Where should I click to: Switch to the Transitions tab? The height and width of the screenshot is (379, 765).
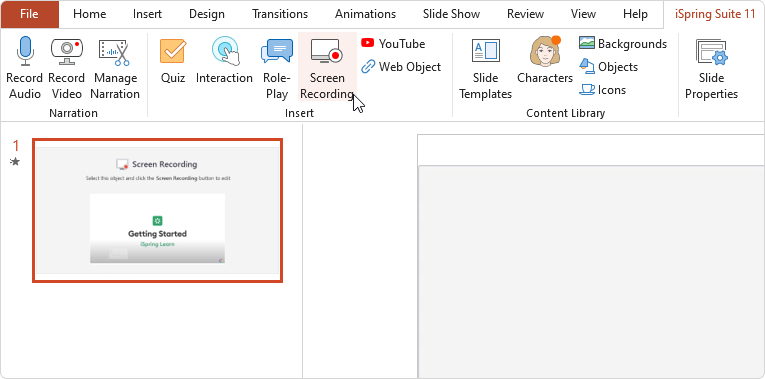click(x=280, y=14)
